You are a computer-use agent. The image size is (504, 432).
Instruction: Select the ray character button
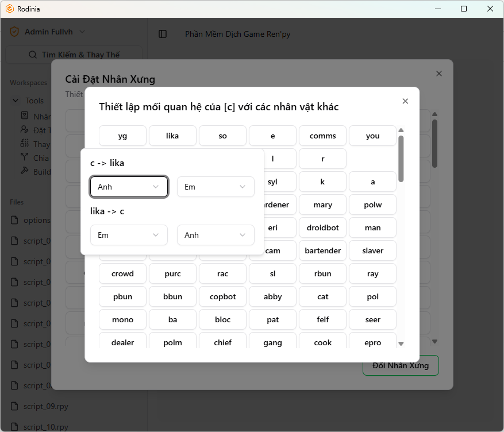[372, 273]
